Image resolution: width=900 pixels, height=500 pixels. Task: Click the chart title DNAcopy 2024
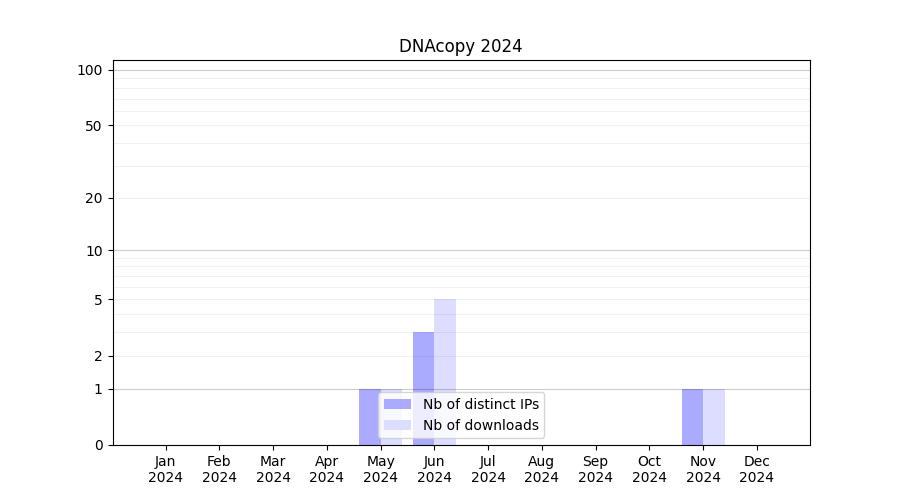(x=460, y=46)
